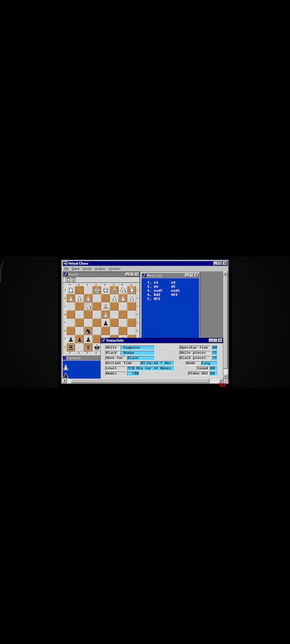The width and height of the screenshot is (290, 644).
Task: Click the captured white pawn in Captured panel
Action: (x=66, y=368)
